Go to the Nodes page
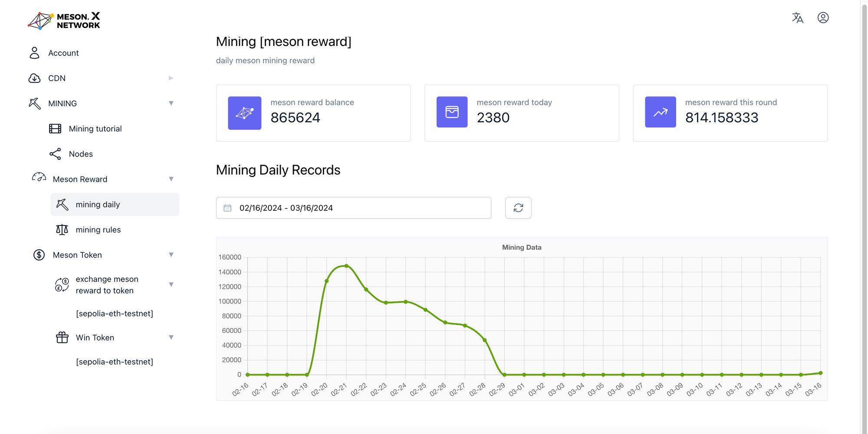This screenshot has height=434, width=868. click(81, 154)
